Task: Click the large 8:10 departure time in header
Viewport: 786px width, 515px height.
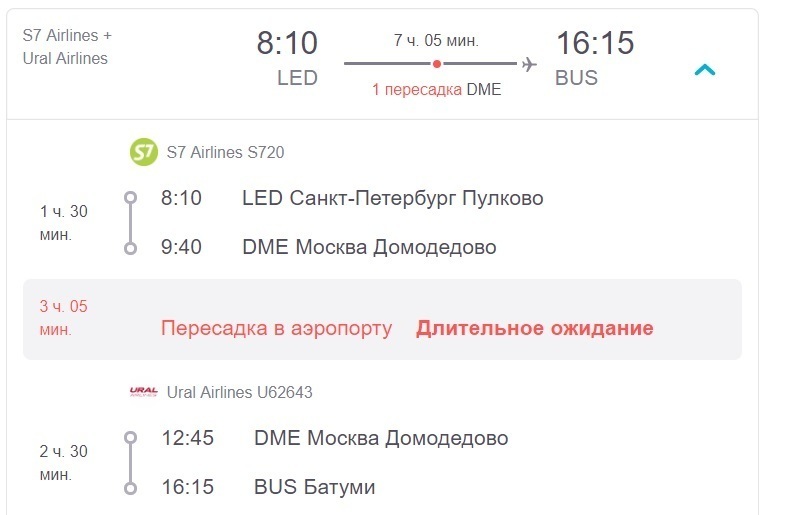Action: coord(287,43)
